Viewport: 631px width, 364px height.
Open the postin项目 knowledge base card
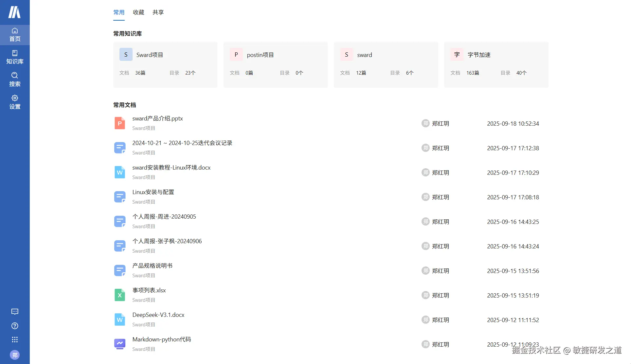pos(276,64)
